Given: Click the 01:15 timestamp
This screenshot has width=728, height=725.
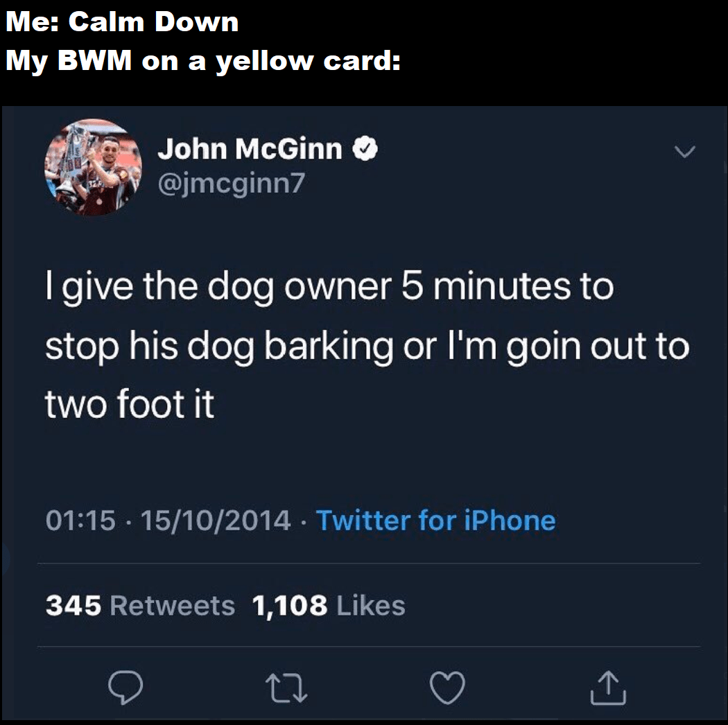Looking at the screenshot, I should (80, 521).
